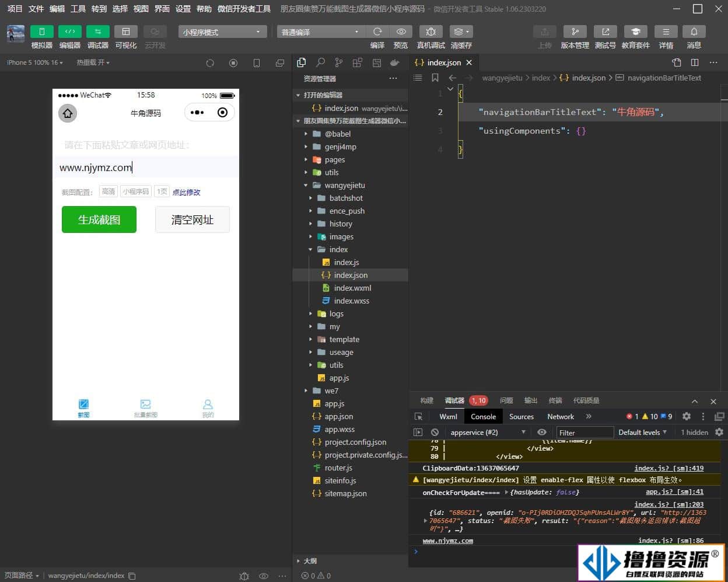This screenshot has height=582, width=728.
Task: Click the compile refresh icon
Action: pyautogui.click(x=377, y=32)
